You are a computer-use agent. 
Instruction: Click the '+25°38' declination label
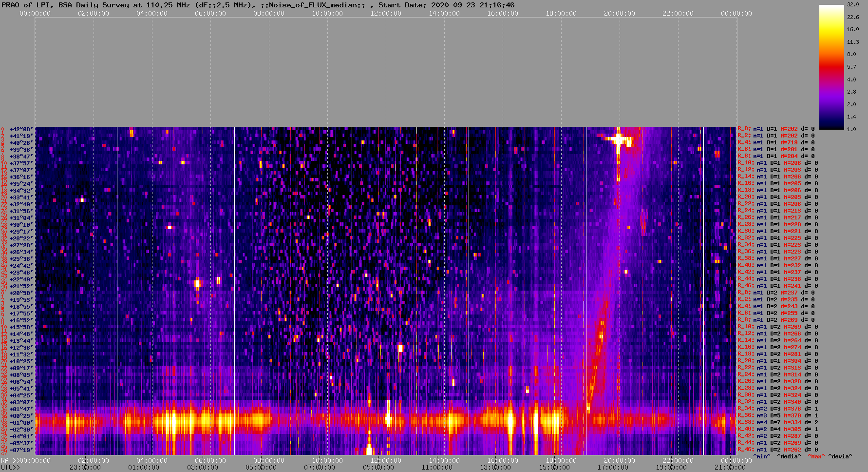(21, 259)
